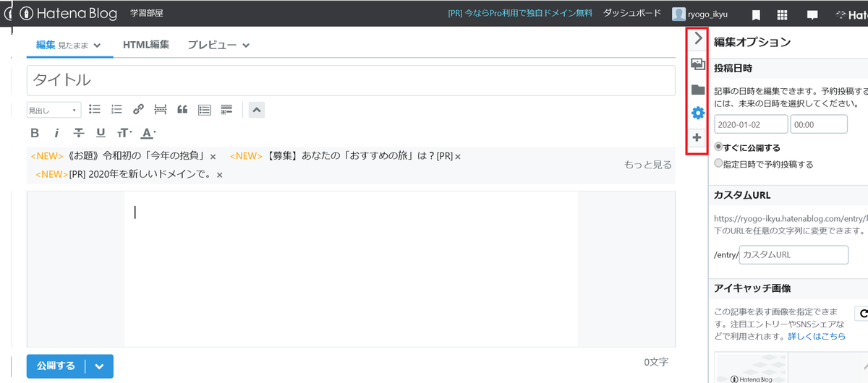The width and height of the screenshot is (868, 383).
Task: Focus the カスタムURL input field
Action: [793, 255]
